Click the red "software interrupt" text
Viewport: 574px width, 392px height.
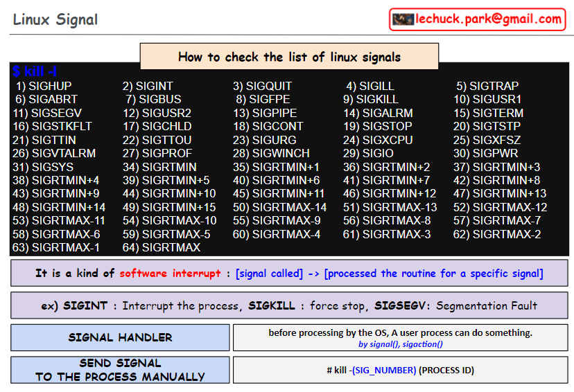click(170, 273)
